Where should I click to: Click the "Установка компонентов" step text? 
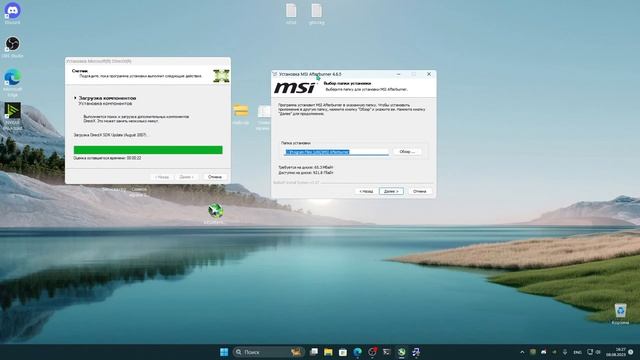coord(105,104)
